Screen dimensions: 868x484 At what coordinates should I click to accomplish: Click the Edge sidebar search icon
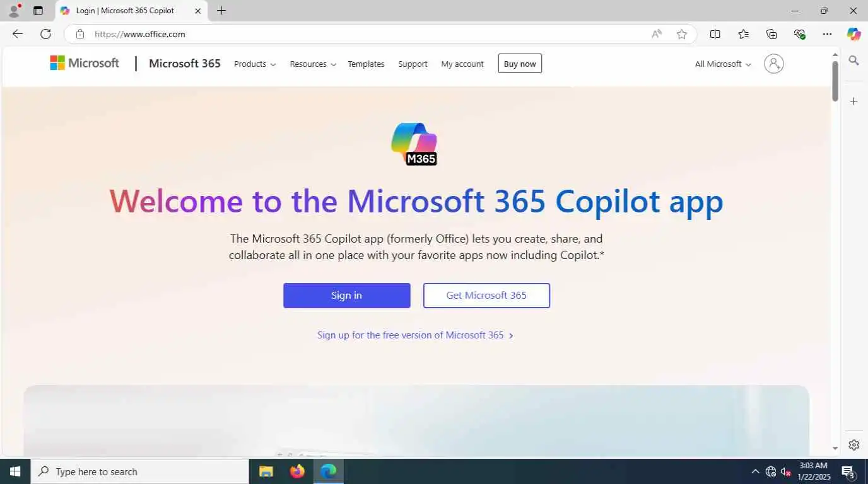[854, 60]
